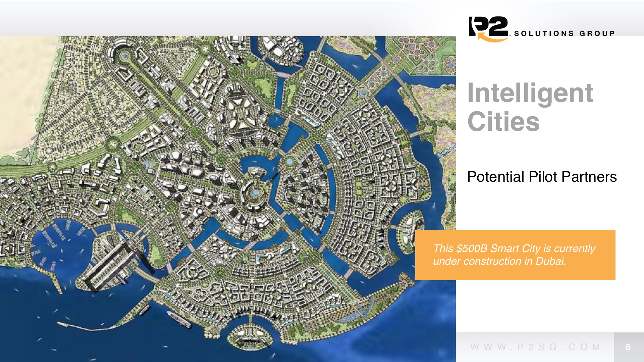644x362 pixels.
Task: Click the 'Potential Pilot Partners' subtitle
Action: (542, 177)
